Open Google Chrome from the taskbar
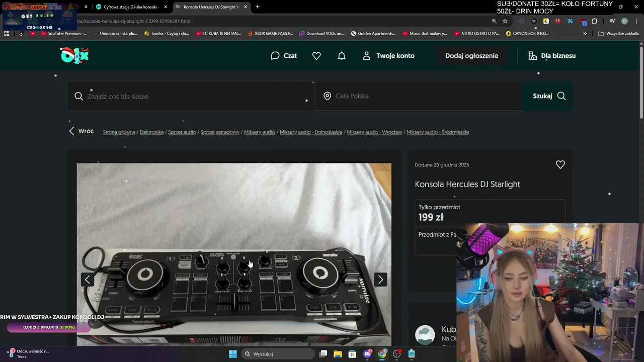644x362 pixels. [382, 354]
